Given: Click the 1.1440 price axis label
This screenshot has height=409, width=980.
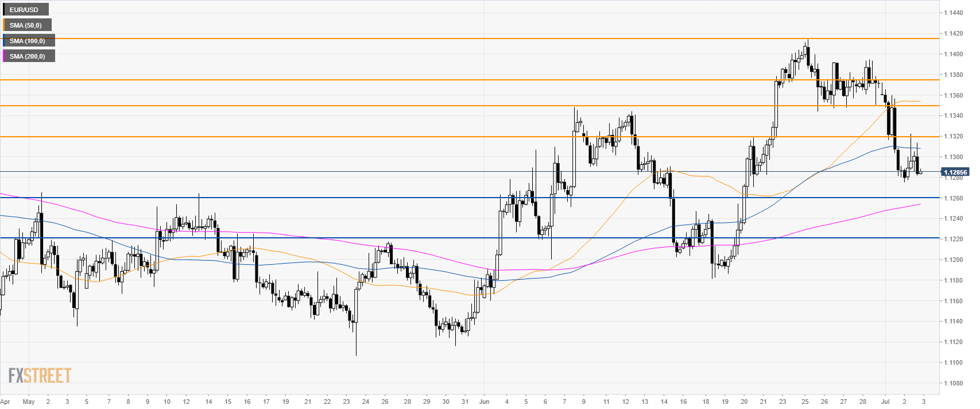Looking at the screenshot, I should (954, 13).
